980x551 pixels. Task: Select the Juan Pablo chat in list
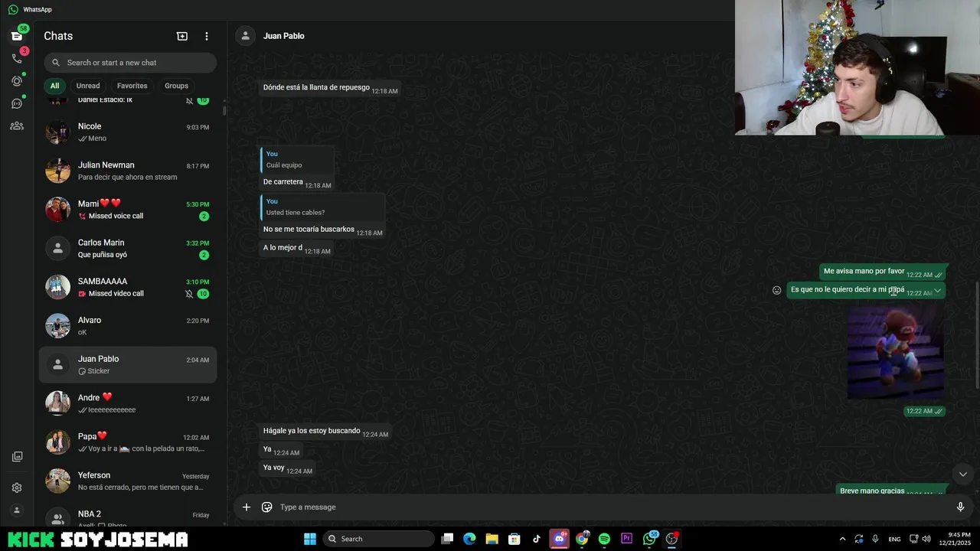click(x=128, y=365)
